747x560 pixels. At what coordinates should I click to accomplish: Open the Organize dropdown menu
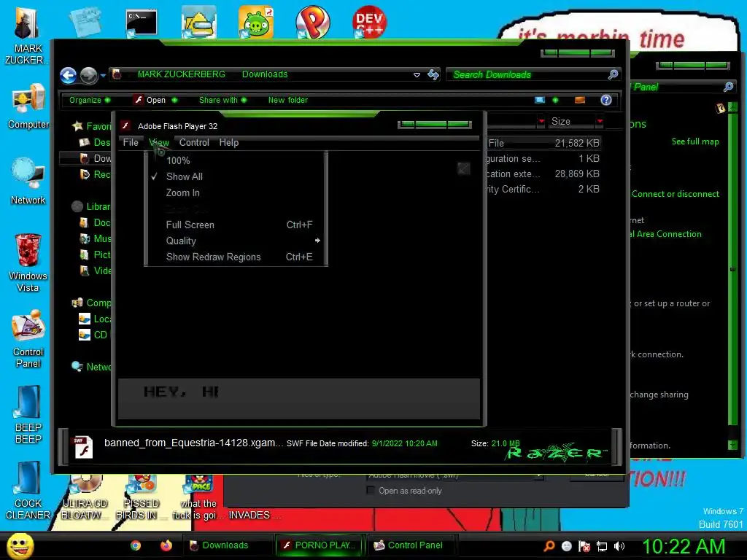click(90, 100)
